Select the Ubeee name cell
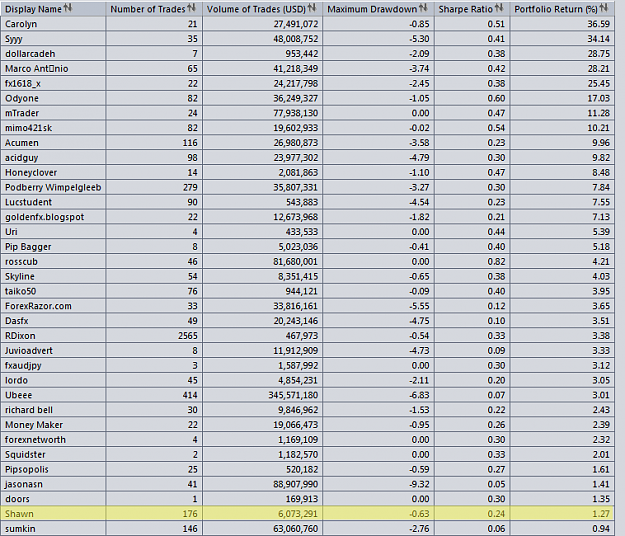 pos(54,395)
